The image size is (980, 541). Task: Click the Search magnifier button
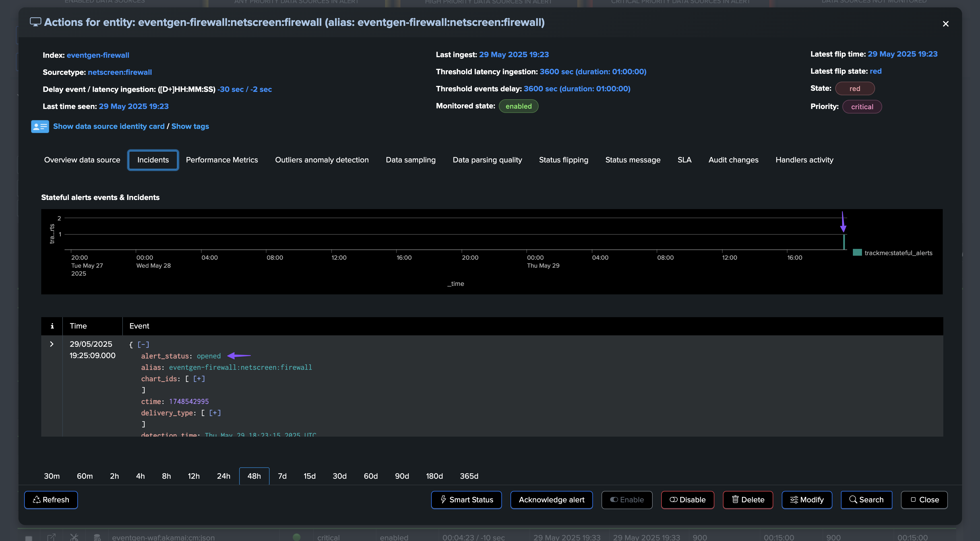coord(866,499)
